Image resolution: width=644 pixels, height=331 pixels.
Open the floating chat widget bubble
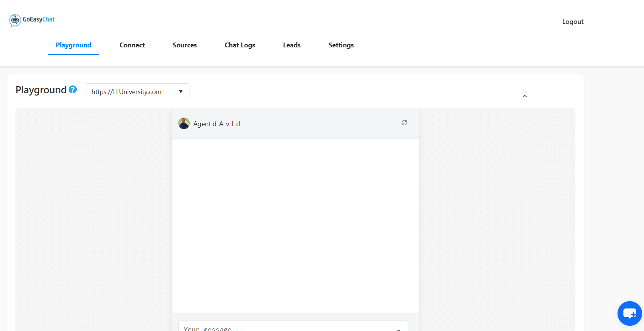click(630, 313)
